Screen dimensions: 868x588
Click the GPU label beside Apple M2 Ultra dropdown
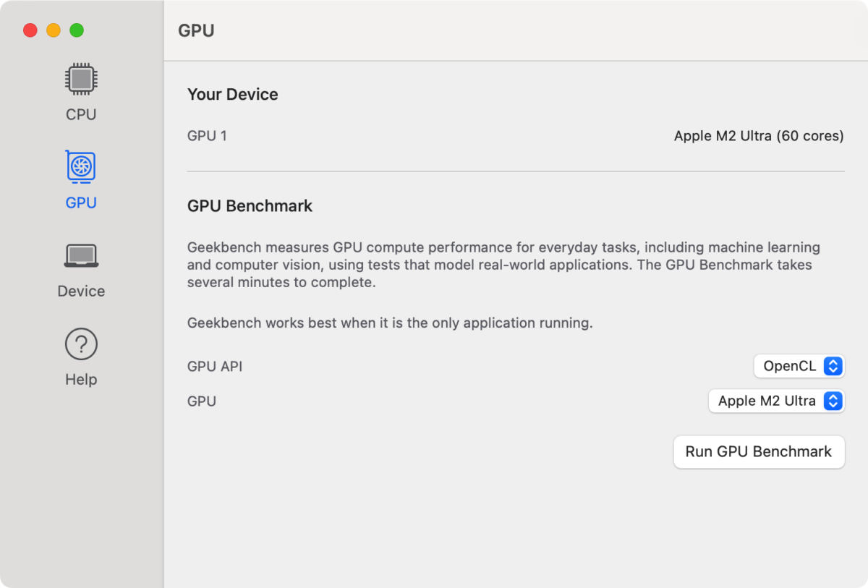point(202,401)
